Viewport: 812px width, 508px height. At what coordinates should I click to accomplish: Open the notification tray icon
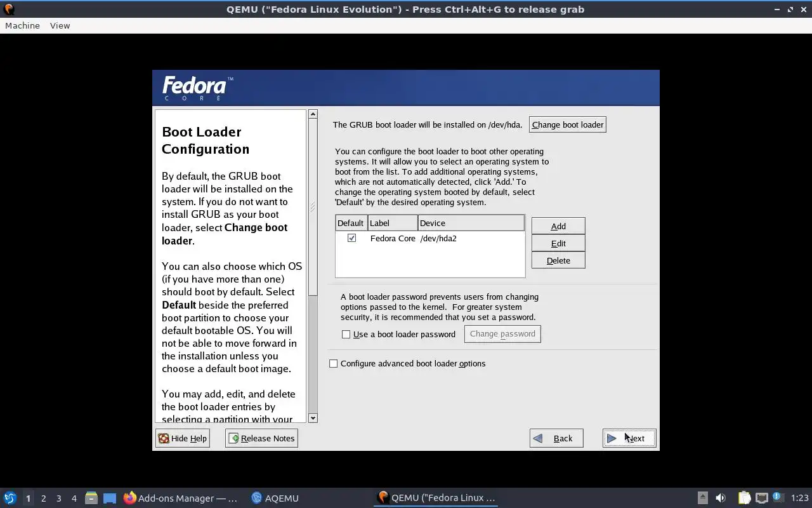[777, 497]
